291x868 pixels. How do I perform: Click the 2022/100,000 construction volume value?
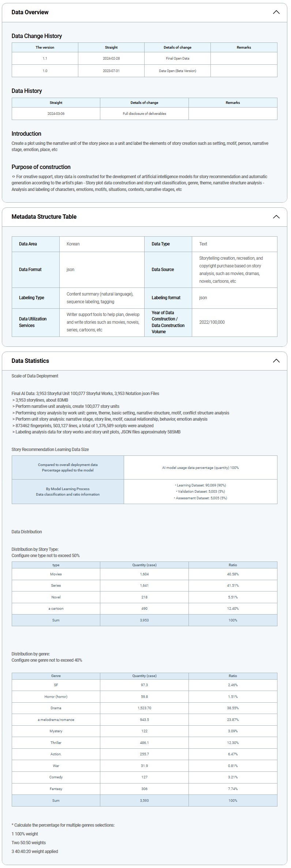click(x=212, y=322)
